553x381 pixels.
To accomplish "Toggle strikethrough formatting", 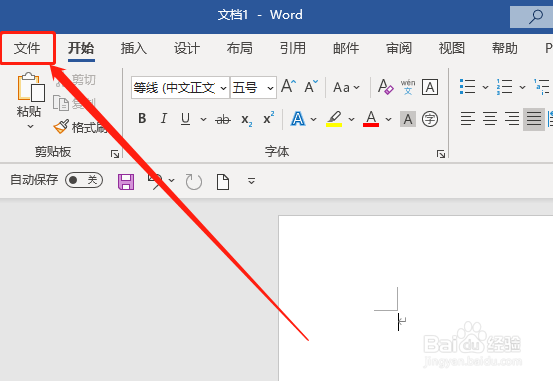I will pyautogui.click(x=223, y=120).
